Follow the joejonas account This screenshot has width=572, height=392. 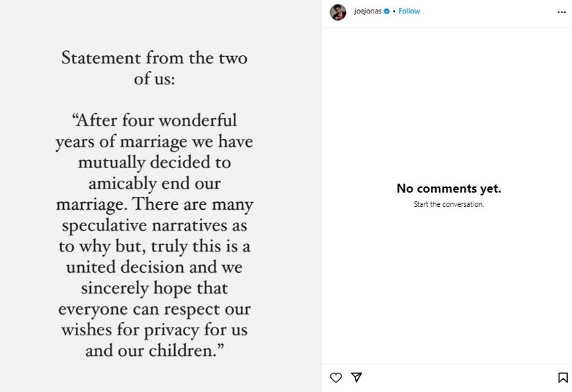click(409, 11)
